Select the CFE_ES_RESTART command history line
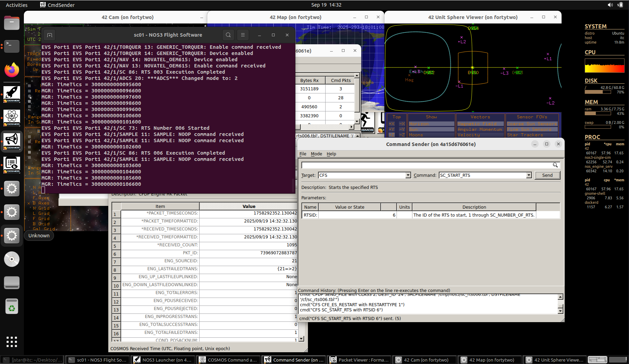This screenshot has height=364, width=629. click(x=352, y=305)
